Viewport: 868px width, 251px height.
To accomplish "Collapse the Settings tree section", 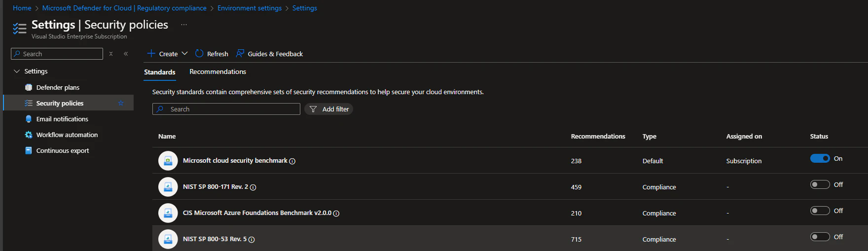I will 17,72.
